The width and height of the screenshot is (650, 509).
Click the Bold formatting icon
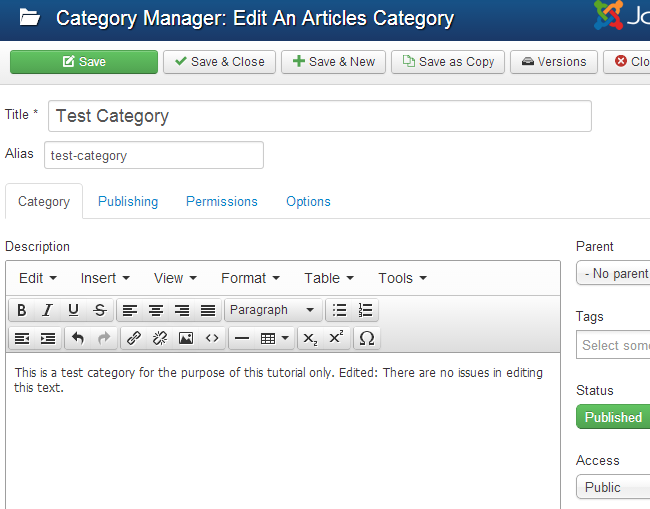coord(21,310)
